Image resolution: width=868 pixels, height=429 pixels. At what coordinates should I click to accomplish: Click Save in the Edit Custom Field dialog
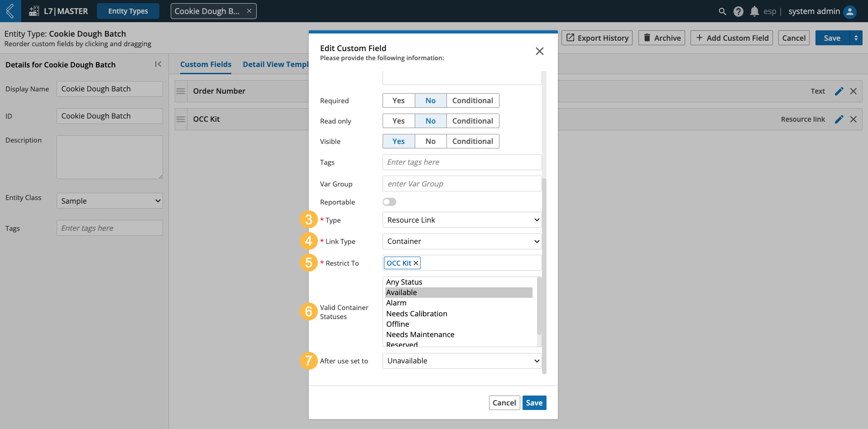tap(534, 403)
